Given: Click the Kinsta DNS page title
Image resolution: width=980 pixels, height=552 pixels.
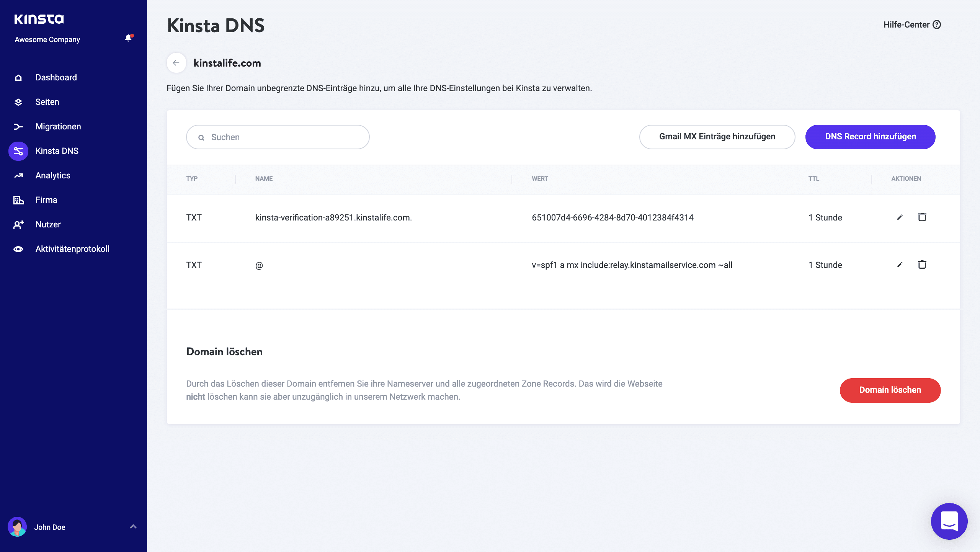Looking at the screenshot, I should pyautogui.click(x=216, y=26).
